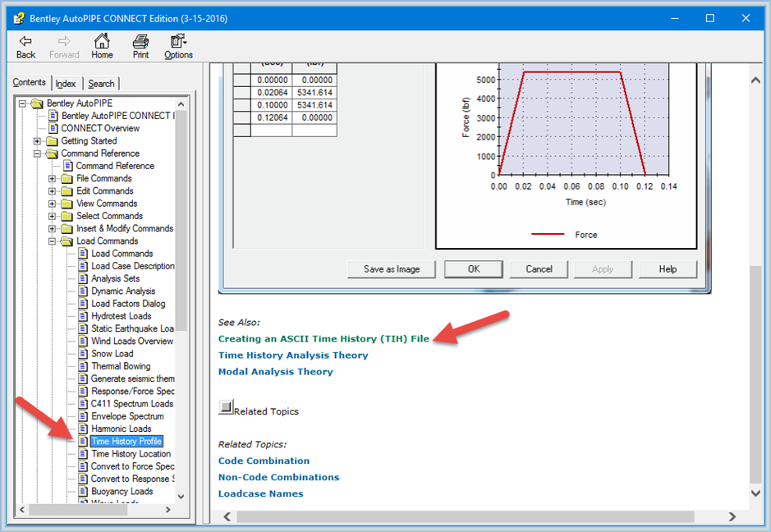Image resolution: width=771 pixels, height=532 pixels.
Task: Open the Hydrotest Loads topic
Action: click(x=122, y=316)
